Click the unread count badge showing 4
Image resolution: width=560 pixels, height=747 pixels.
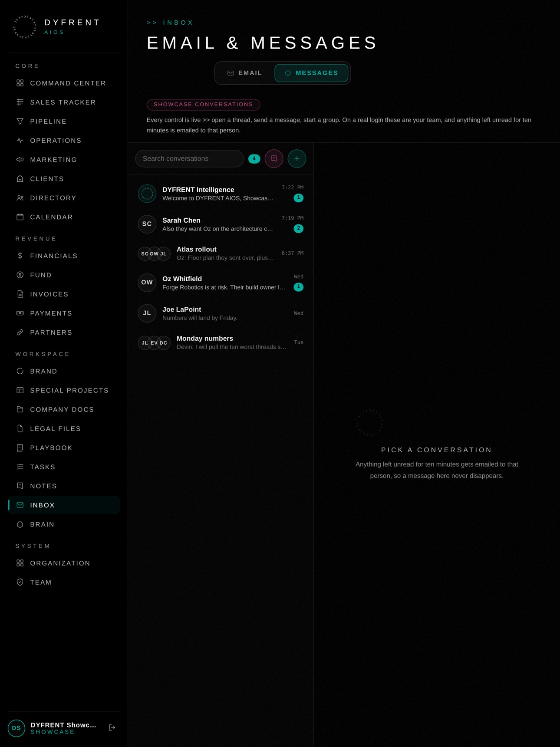[x=254, y=158]
